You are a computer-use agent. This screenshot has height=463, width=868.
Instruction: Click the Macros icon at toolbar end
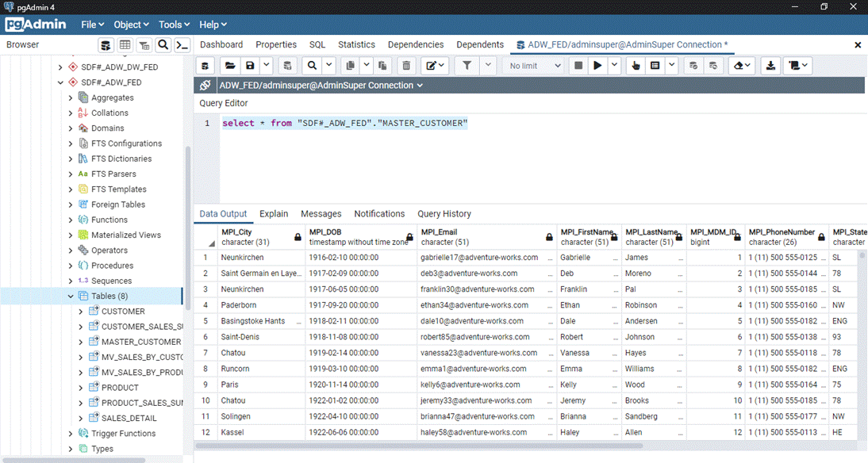(x=798, y=66)
